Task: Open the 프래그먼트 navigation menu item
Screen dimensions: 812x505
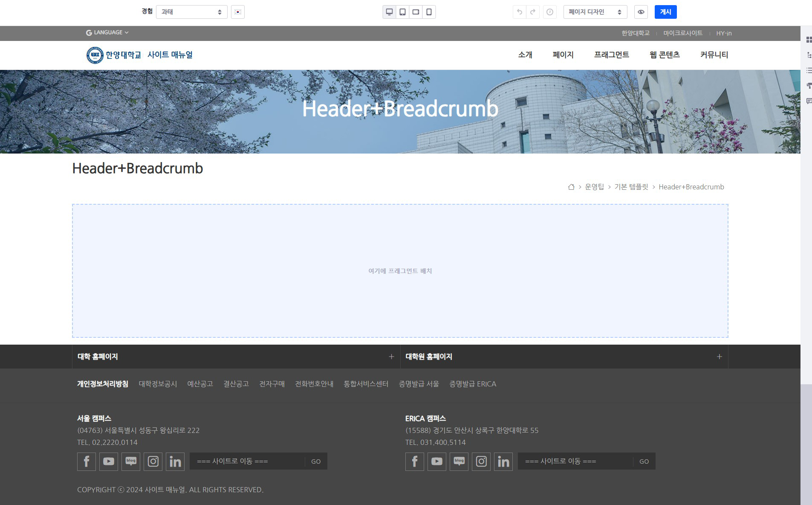Action: click(x=611, y=55)
